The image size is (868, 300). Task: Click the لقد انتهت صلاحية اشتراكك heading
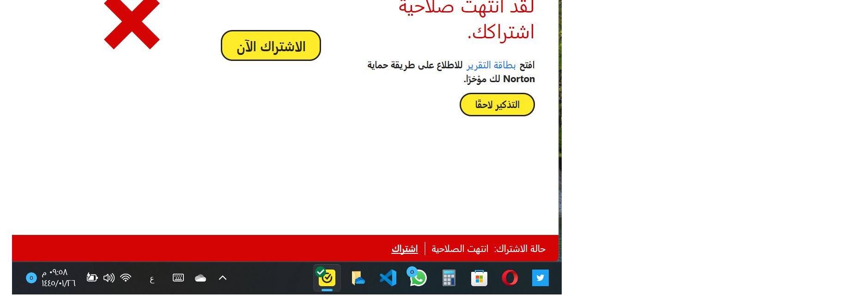point(466,20)
